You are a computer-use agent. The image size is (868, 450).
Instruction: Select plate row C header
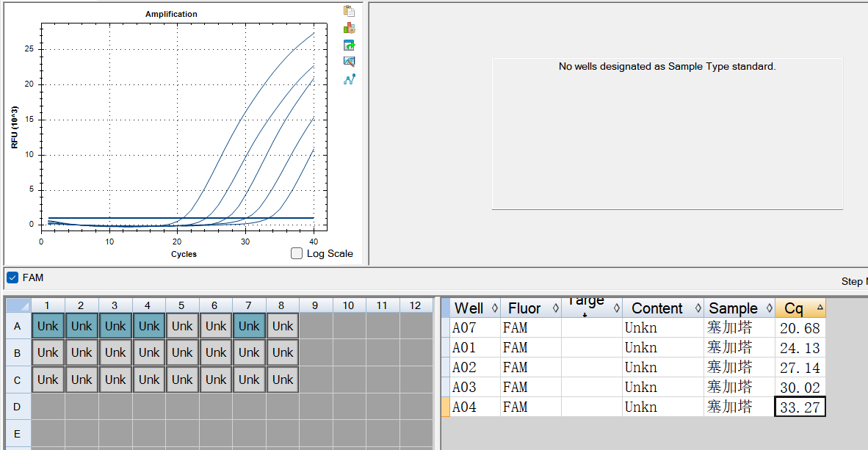tap(18, 380)
